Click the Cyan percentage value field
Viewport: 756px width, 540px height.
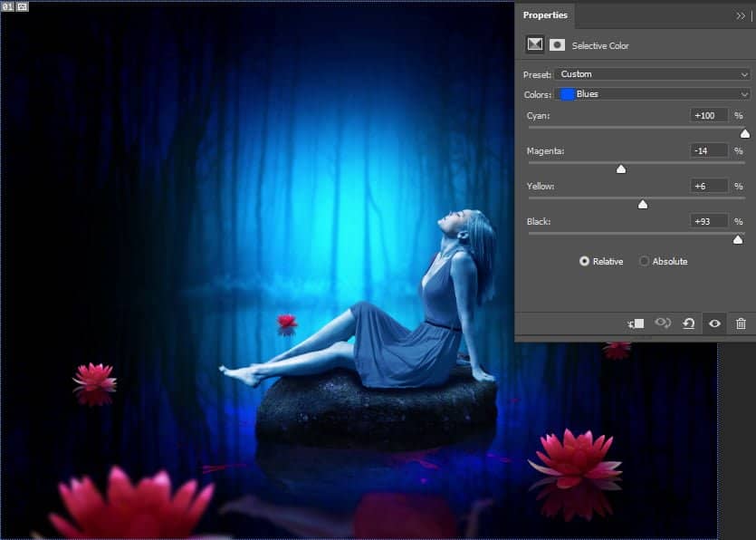coord(709,116)
